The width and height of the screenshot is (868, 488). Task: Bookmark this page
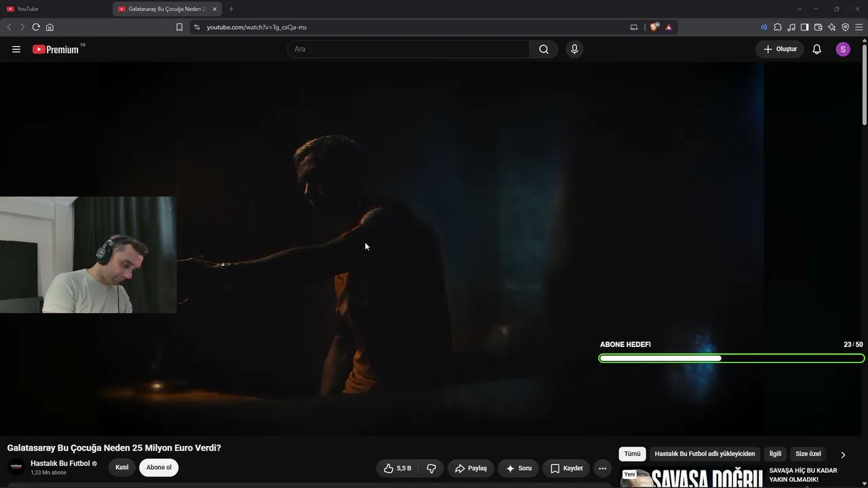179,27
